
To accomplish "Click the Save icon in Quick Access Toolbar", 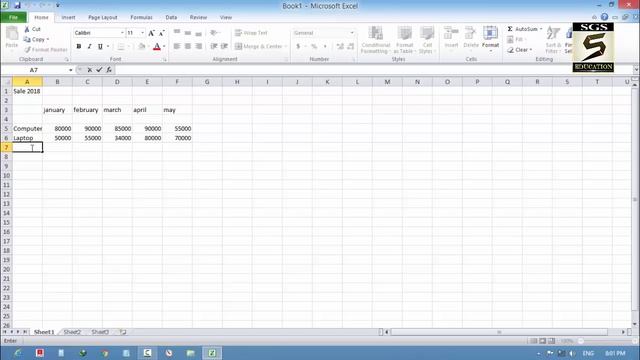I will [17, 6].
